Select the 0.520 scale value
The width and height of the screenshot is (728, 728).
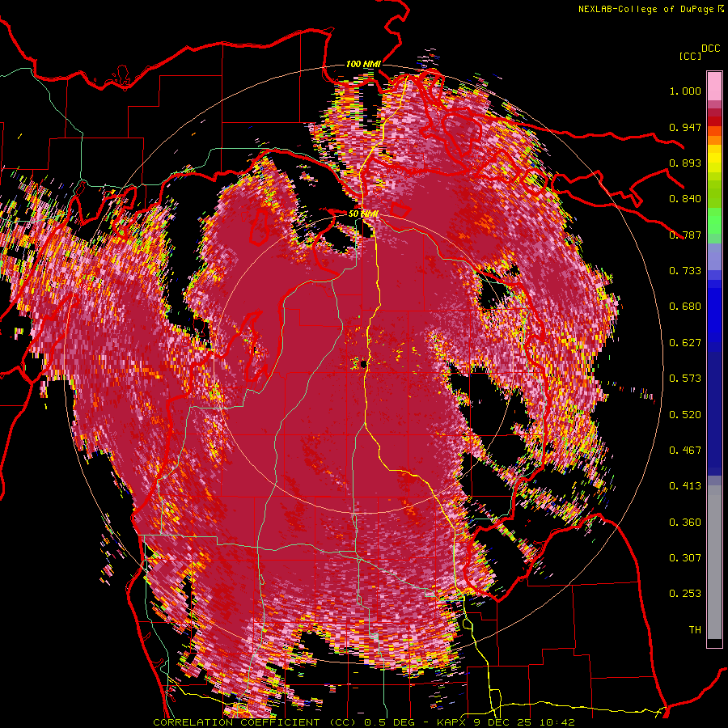[685, 415]
